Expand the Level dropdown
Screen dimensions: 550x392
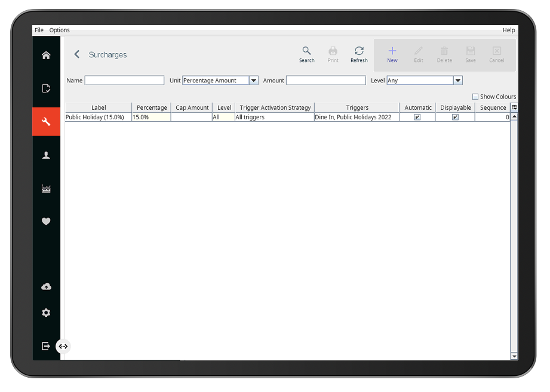point(457,81)
